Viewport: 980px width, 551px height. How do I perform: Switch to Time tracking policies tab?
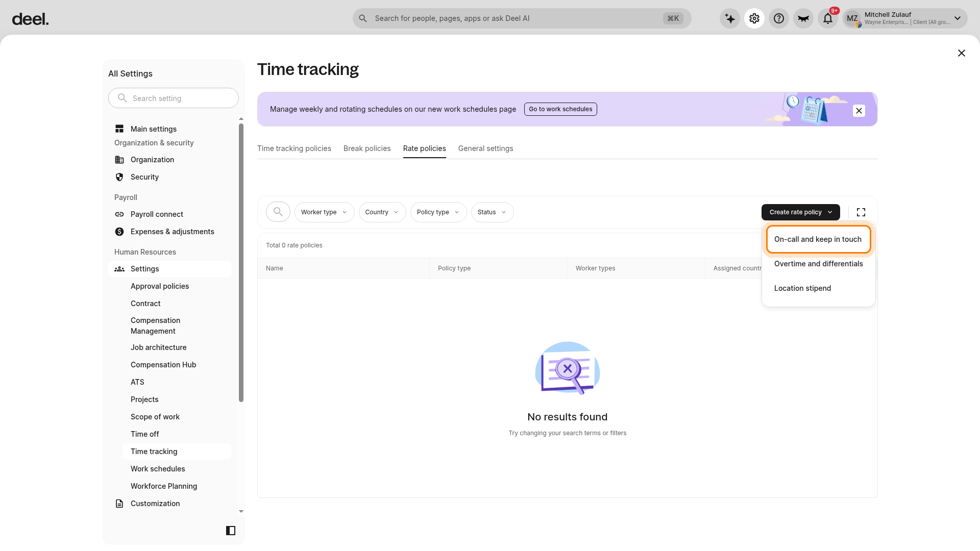(294, 148)
